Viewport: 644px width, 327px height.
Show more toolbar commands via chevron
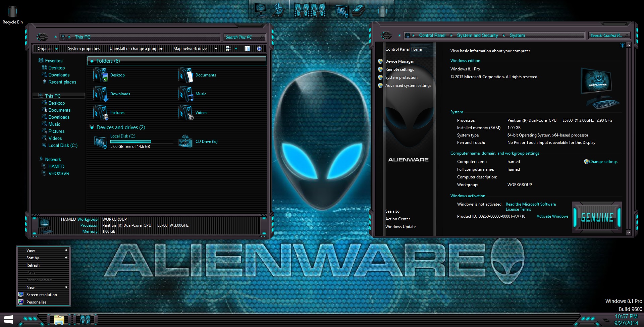215,49
